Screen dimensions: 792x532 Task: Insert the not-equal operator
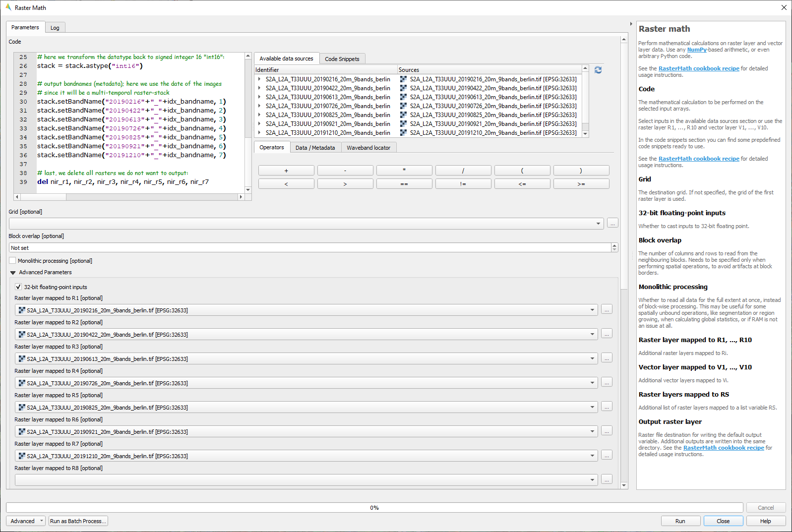[x=463, y=184]
